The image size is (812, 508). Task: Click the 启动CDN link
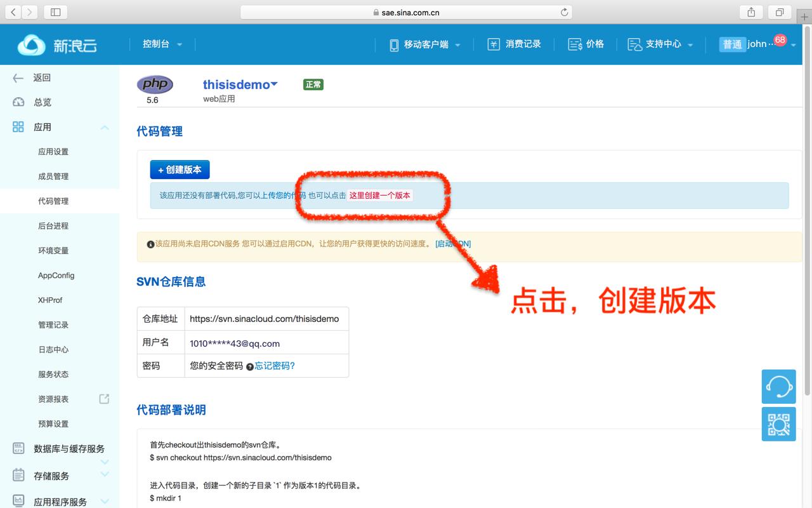point(453,244)
